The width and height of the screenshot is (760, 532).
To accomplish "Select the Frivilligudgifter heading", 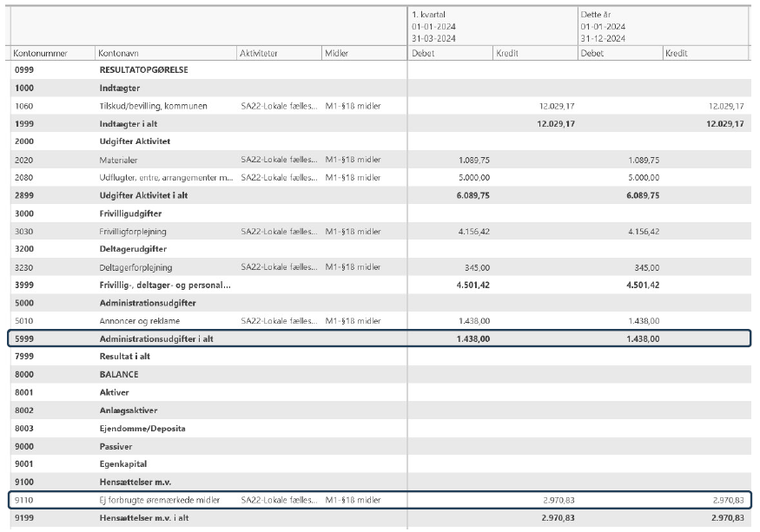I will [x=130, y=213].
